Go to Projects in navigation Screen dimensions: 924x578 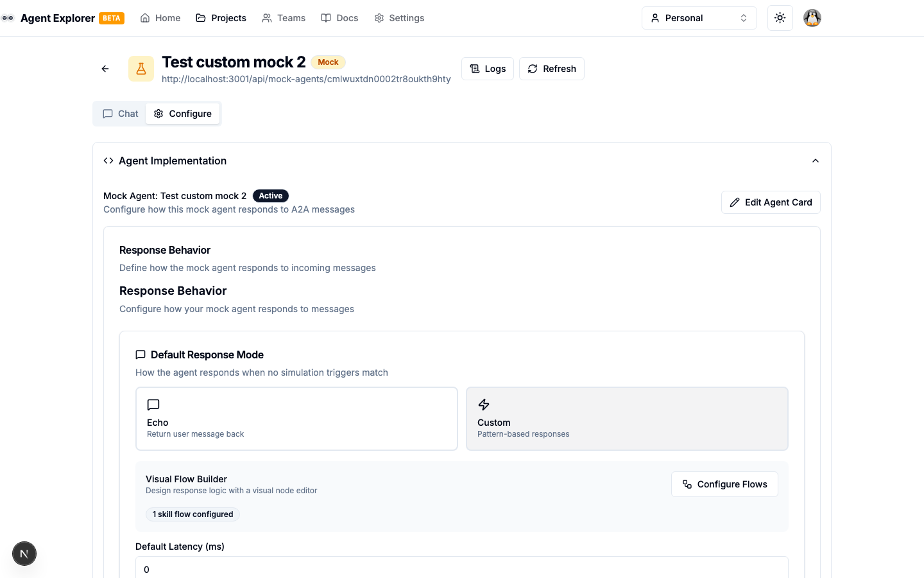point(221,18)
